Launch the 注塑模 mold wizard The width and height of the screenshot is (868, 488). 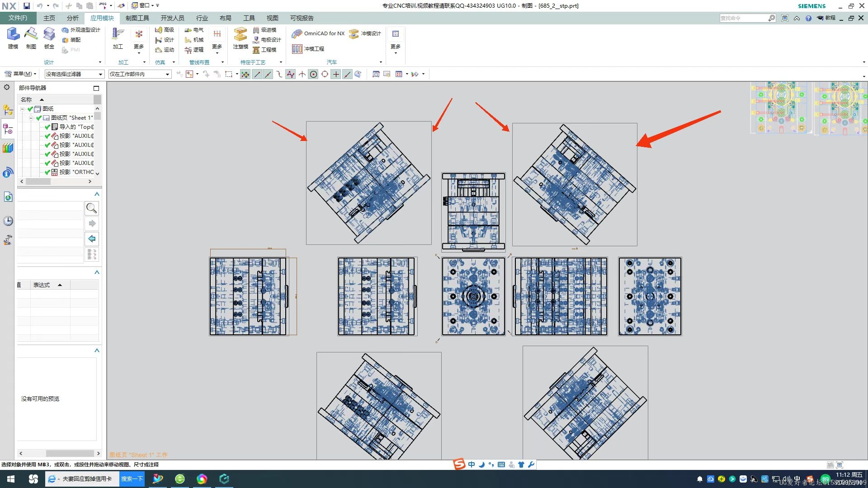[x=241, y=38]
